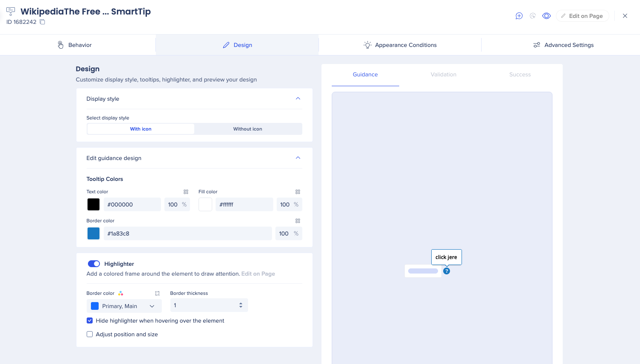The width and height of the screenshot is (640, 364).
Task: Click the fill color opacity field
Action: point(289,204)
